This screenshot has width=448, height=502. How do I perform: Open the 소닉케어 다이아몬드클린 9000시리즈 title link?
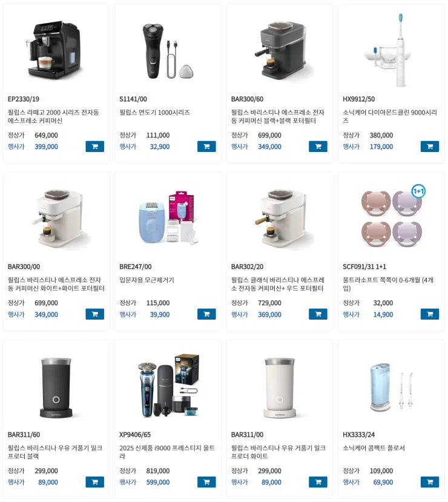pos(390,116)
